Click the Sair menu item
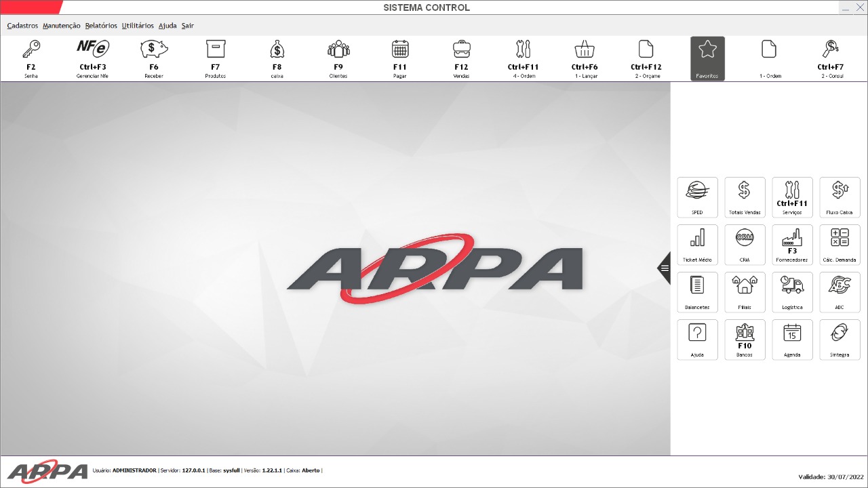This screenshot has width=868, height=488. tap(188, 26)
